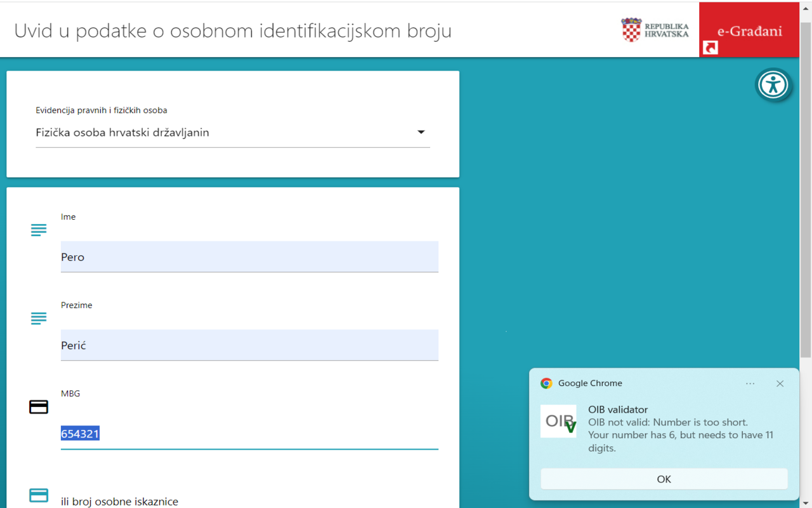Click the text-lines icon beside Ime
This screenshot has width=812, height=508.
point(39,230)
